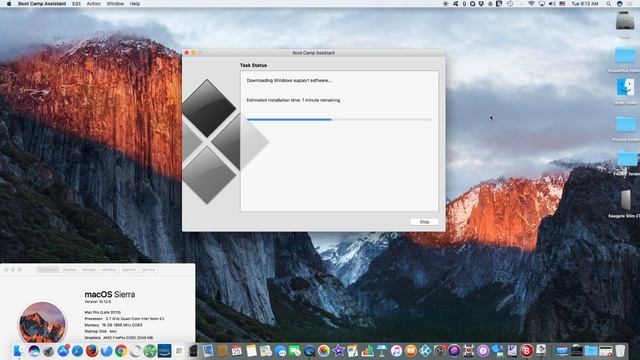Stop the Boot Camp download task

tap(424, 222)
